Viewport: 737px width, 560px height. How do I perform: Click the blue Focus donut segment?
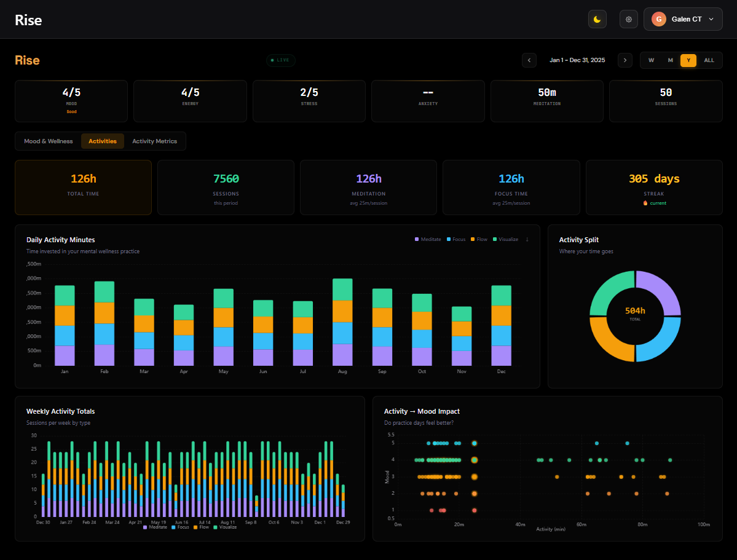(x=663, y=344)
